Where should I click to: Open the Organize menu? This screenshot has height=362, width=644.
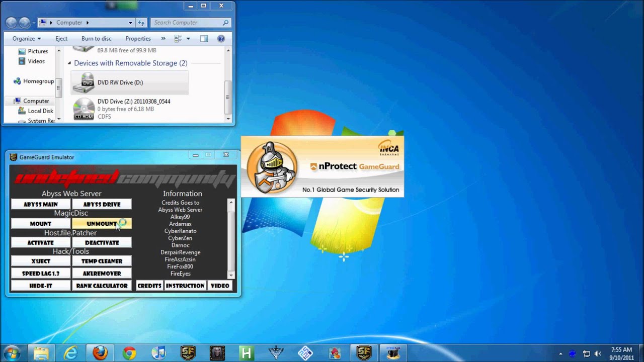point(27,39)
